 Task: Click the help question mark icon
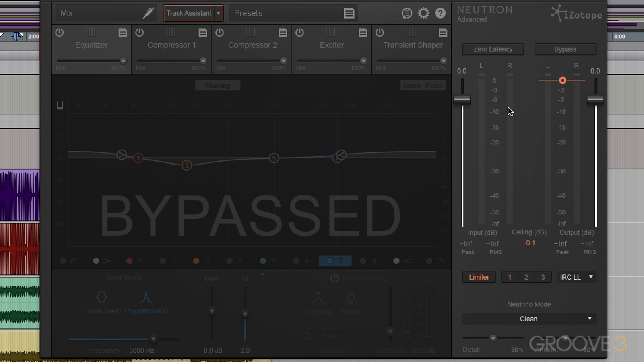click(x=440, y=13)
